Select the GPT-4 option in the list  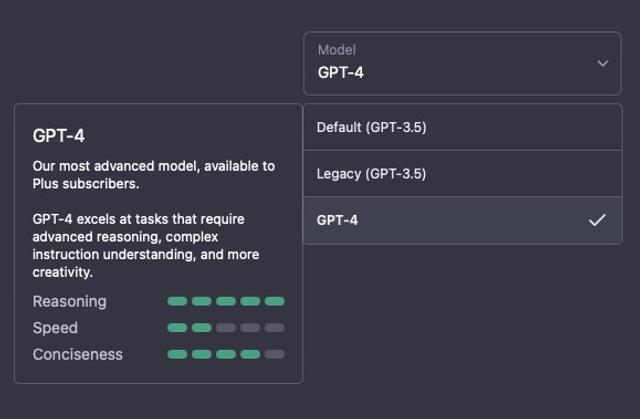pyautogui.click(x=462, y=220)
